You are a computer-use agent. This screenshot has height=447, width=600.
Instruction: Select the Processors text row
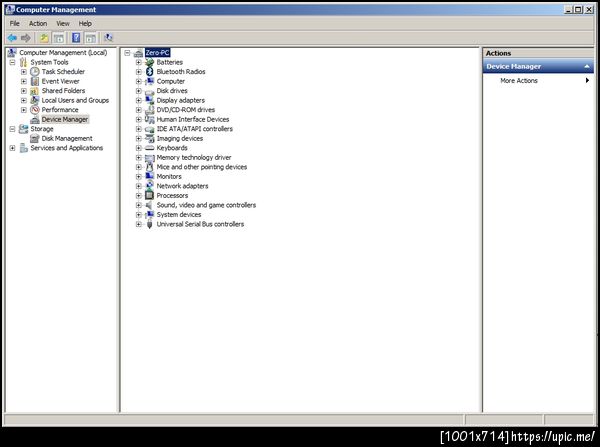pyautogui.click(x=172, y=196)
